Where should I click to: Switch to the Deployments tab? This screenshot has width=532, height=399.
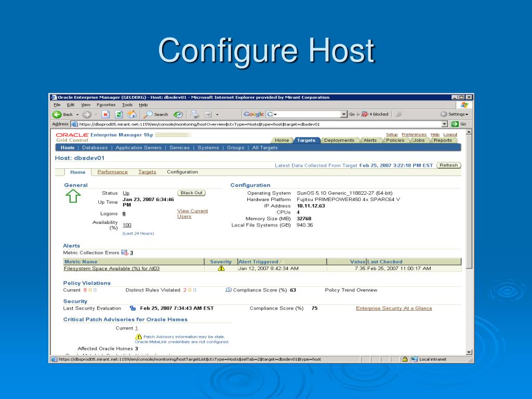pos(339,140)
